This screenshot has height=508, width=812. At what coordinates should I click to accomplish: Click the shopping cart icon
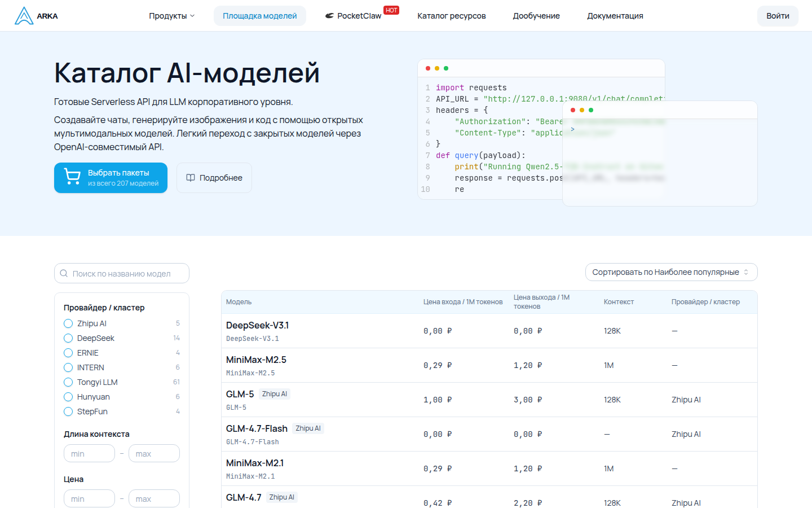pyautogui.click(x=72, y=177)
